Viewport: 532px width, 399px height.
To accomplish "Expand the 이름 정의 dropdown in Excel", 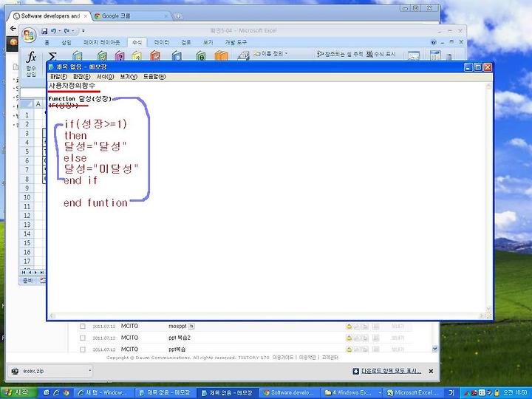I will (286, 54).
